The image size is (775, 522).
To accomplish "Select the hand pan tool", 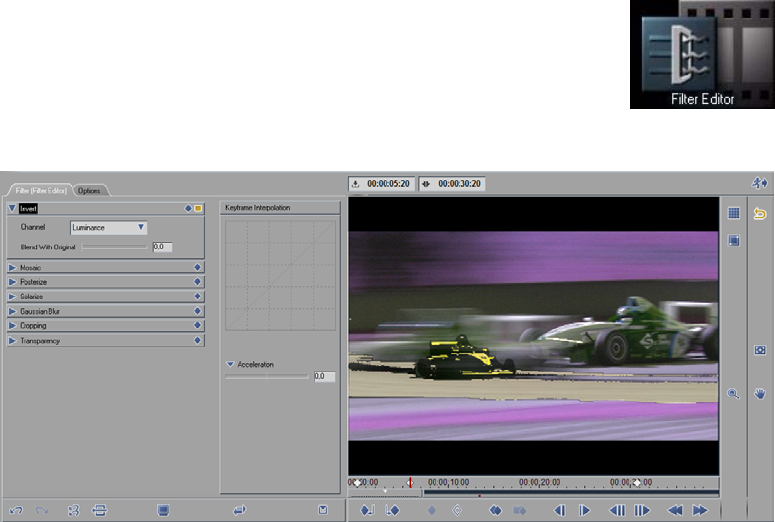I will coord(760,394).
